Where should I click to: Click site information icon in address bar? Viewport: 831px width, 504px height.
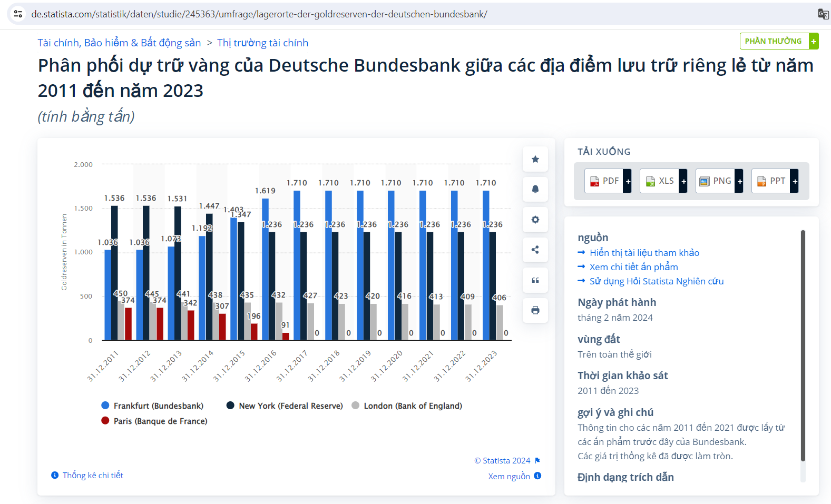[18, 14]
